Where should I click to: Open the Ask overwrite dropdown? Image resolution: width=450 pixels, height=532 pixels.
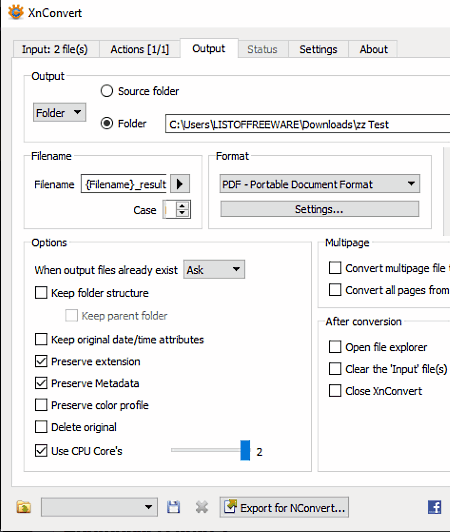[x=214, y=270]
